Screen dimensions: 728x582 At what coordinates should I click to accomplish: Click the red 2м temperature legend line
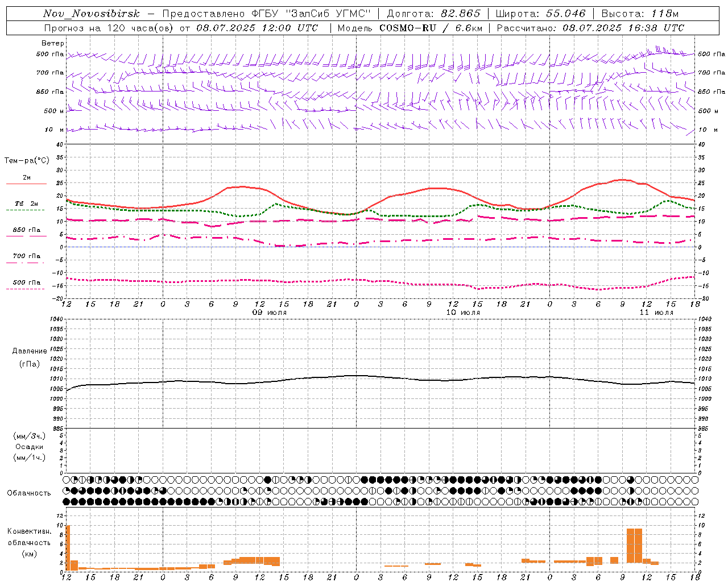coord(27,184)
